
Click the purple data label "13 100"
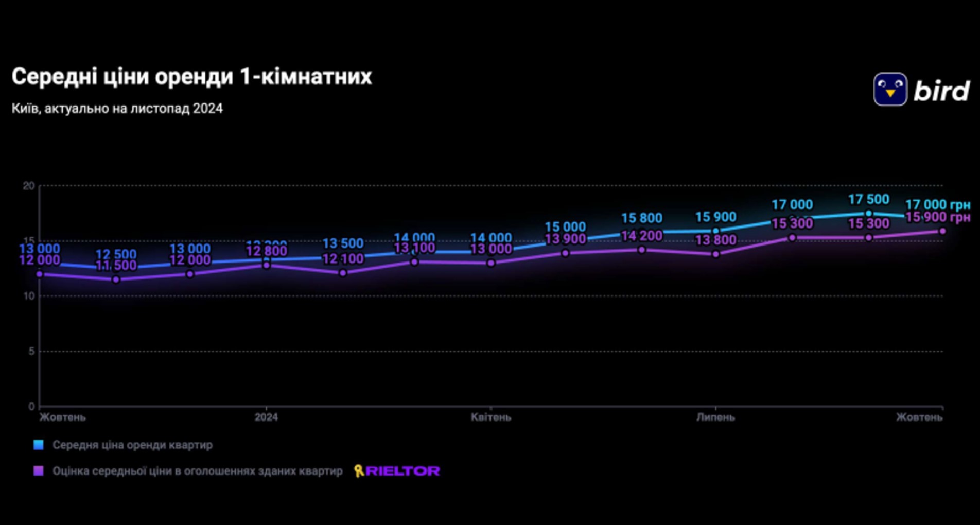[414, 248]
